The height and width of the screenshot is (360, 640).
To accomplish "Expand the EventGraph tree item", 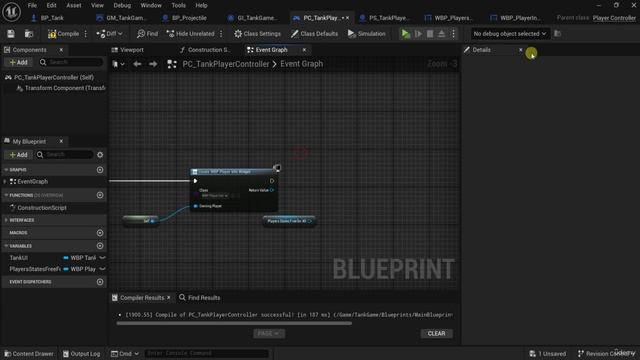I will [x=5, y=182].
